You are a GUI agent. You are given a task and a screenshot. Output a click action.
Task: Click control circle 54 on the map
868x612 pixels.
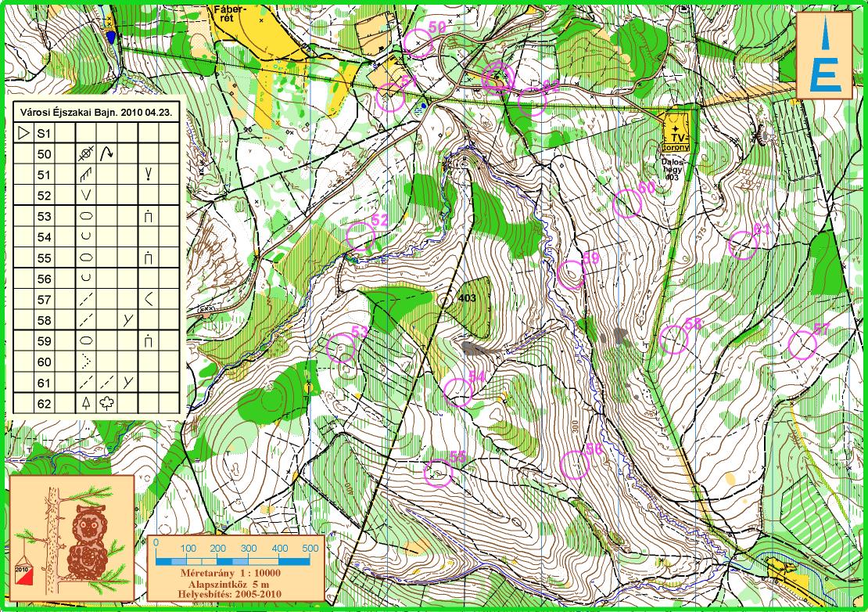458,392
